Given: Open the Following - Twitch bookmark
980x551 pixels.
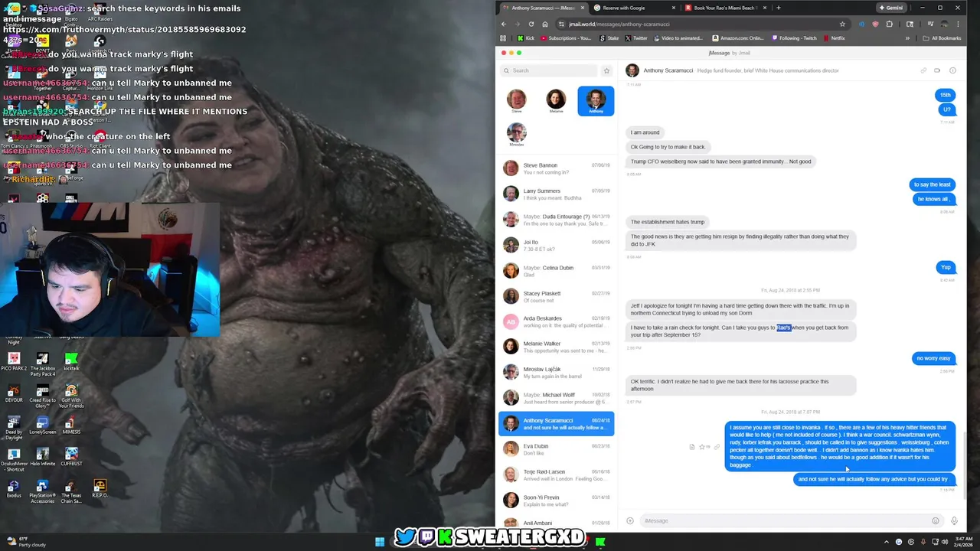Looking at the screenshot, I should [x=794, y=38].
